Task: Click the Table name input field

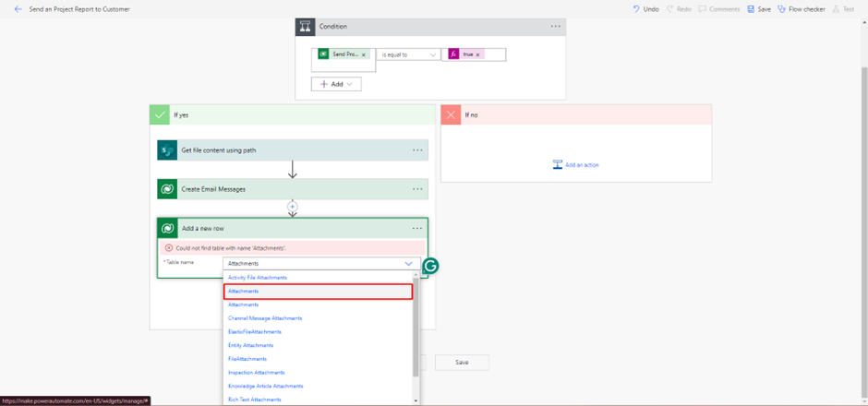Action: pos(321,263)
